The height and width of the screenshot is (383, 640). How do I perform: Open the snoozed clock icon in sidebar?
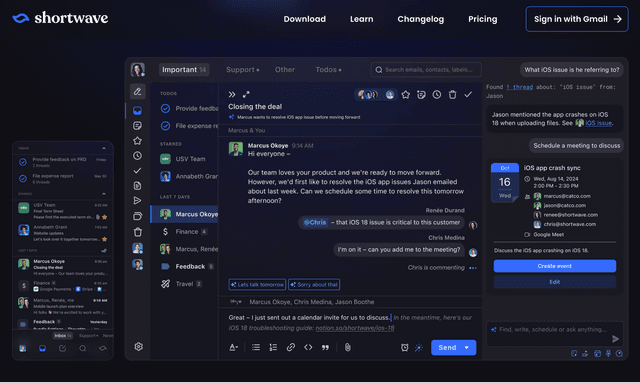138,156
